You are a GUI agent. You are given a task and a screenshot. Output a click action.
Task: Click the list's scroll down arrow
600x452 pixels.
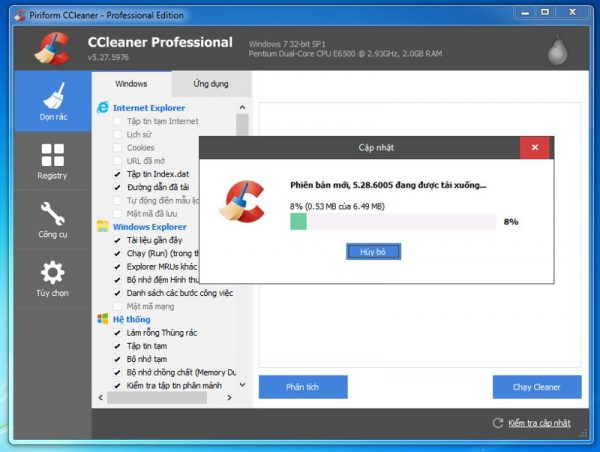point(242,385)
